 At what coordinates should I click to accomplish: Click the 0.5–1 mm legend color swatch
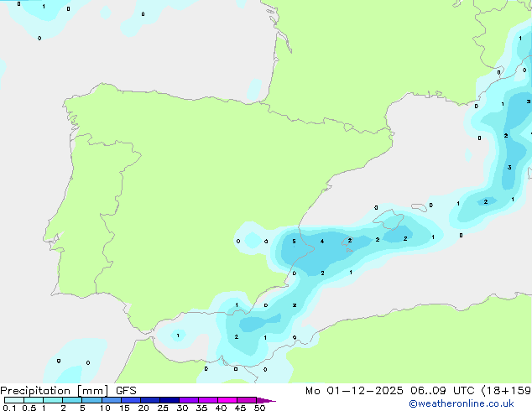point(34,400)
